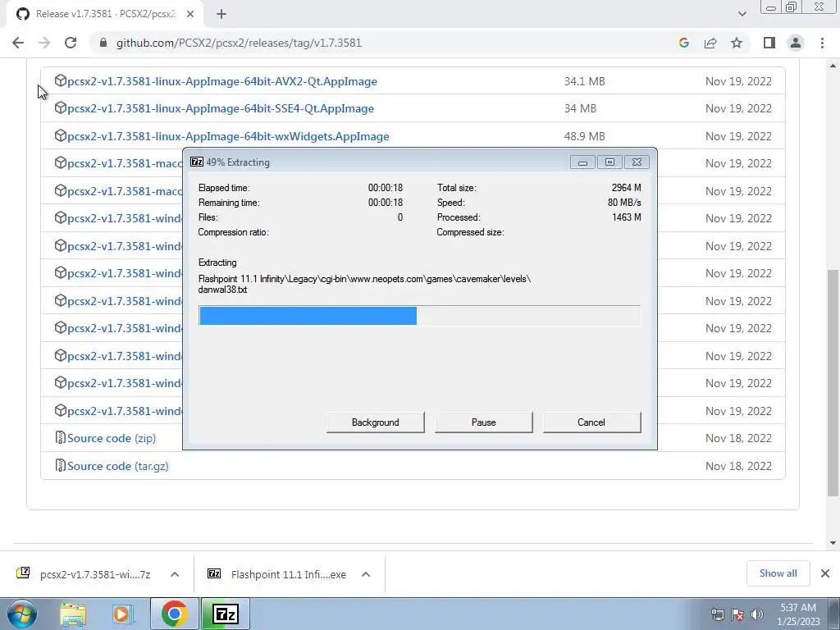Open the tab search dropdown arrow
This screenshot has width=840, height=630.
click(742, 15)
